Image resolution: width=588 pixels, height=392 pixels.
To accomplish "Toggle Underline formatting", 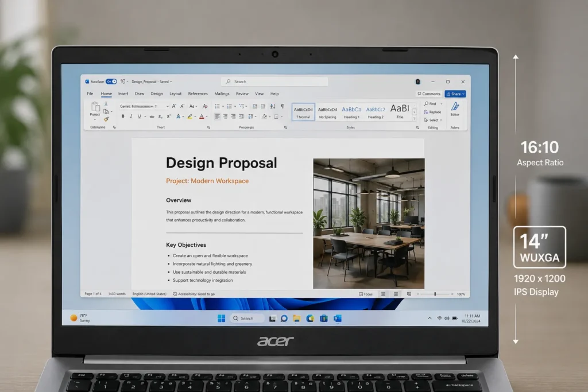I will (x=139, y=117).
